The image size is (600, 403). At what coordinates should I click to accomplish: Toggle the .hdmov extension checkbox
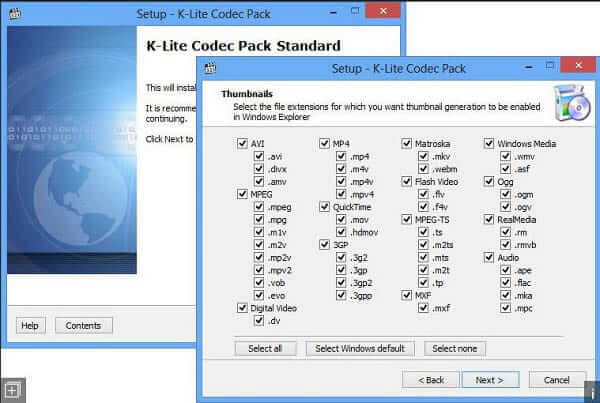(x=341, y=232)
